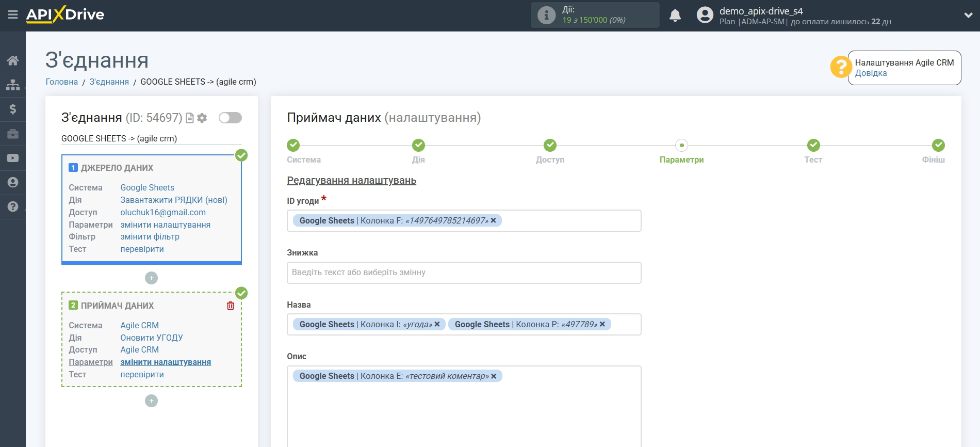The image size is (980, 447).
Task: Click the Редагування налаштувань heading
Action: [x=351, y=180]
